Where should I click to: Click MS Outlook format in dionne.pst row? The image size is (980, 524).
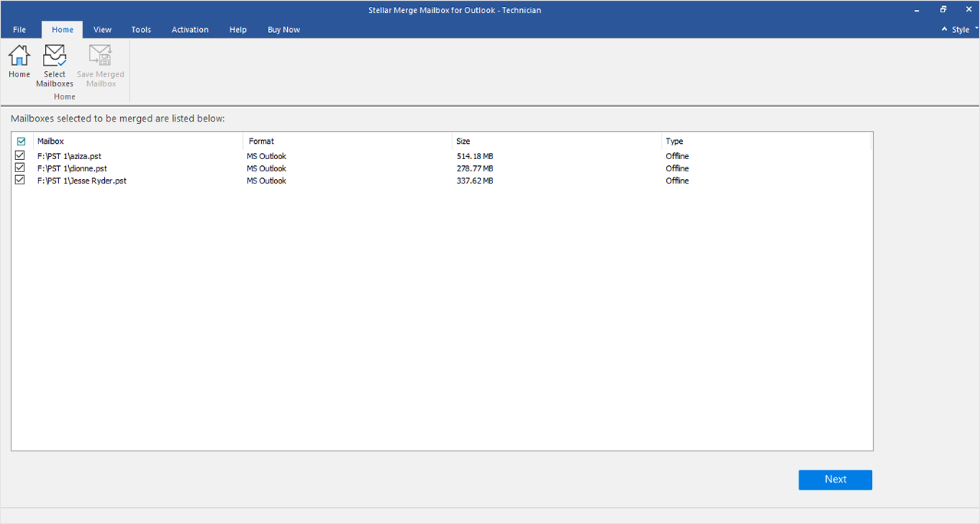(266, 168)
